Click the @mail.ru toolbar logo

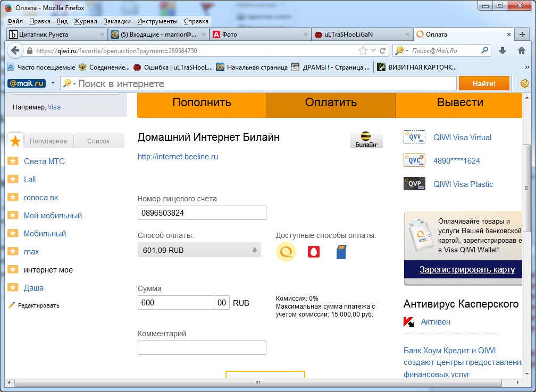tap(27, 83)
